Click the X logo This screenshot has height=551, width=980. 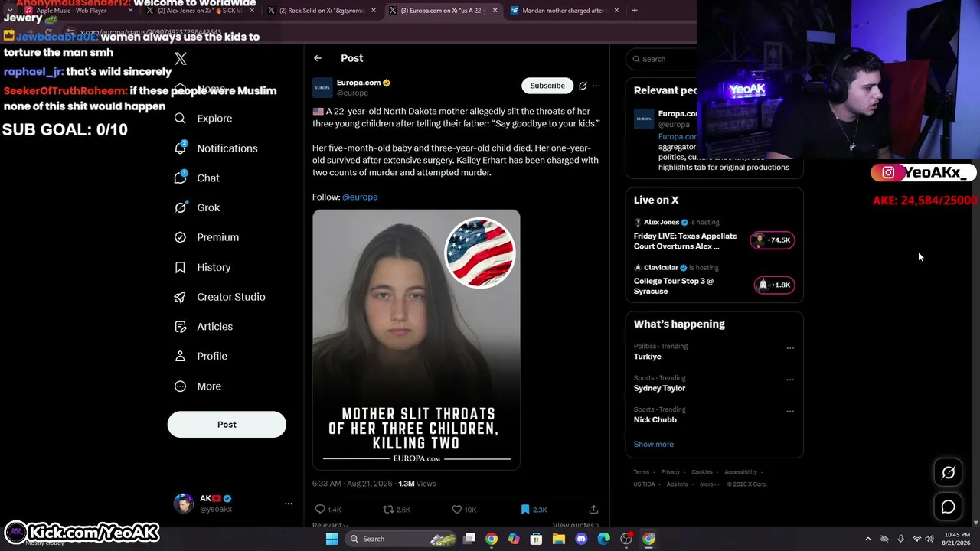pyautogui.click(x=181, y=59)
